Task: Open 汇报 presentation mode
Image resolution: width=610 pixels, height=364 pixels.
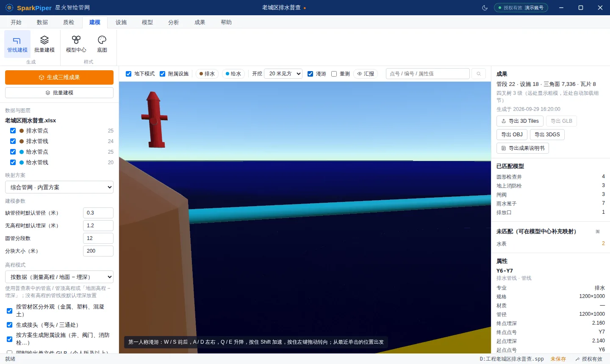Action: pos(366,74)
